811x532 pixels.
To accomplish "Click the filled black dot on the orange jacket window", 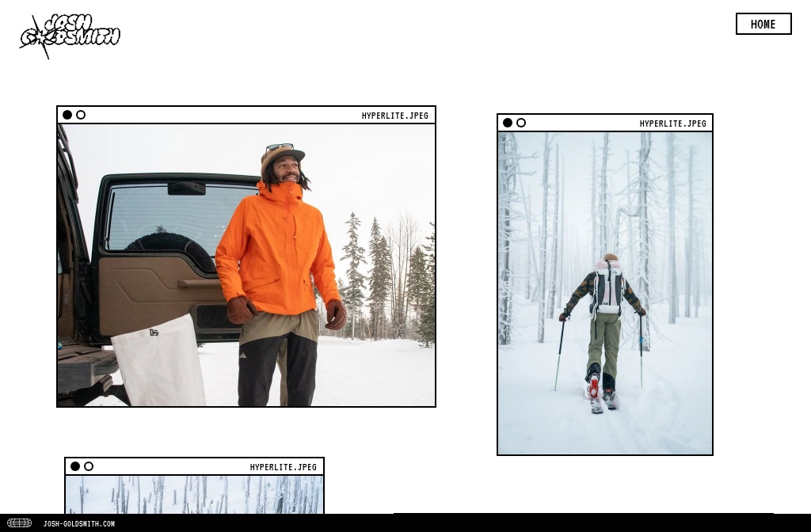I will pos(67,115).
